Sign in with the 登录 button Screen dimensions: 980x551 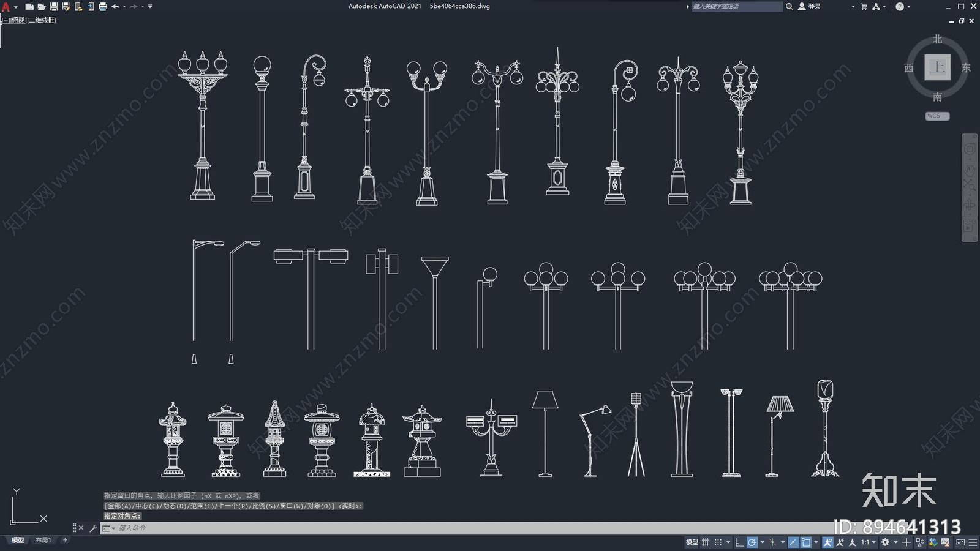809,6
